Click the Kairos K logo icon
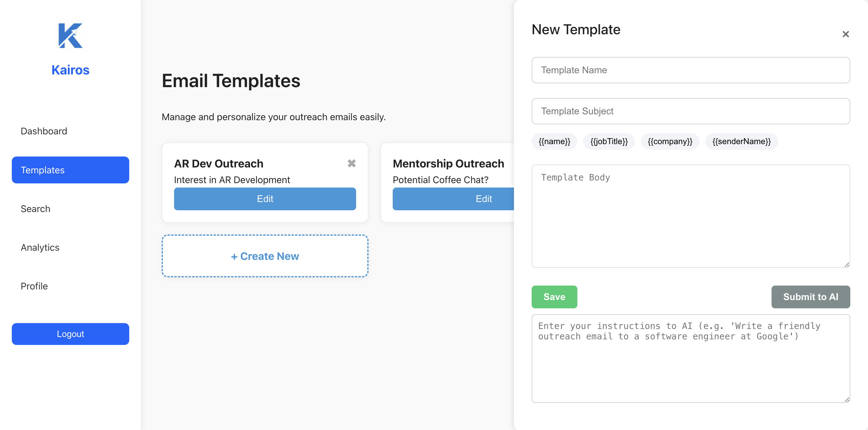The image size is (868, 430). coord(70,35)
